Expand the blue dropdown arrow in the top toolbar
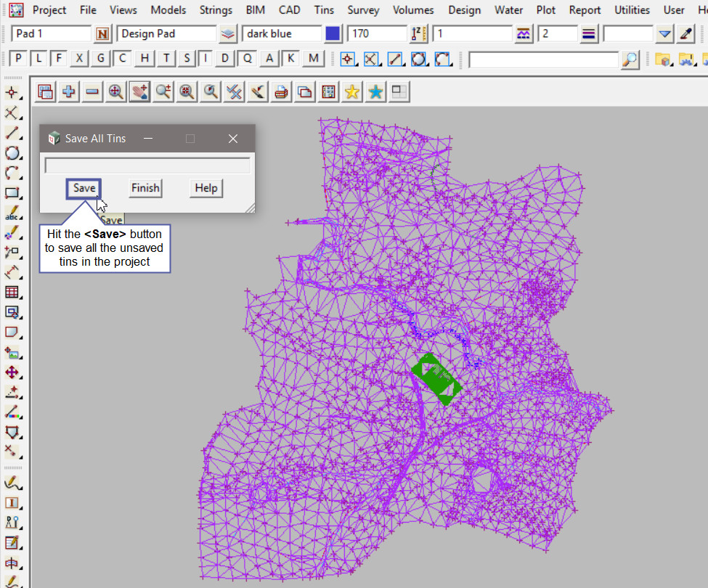Image resolution: width=708 pixels, height=588 pixels. point(665,34)
